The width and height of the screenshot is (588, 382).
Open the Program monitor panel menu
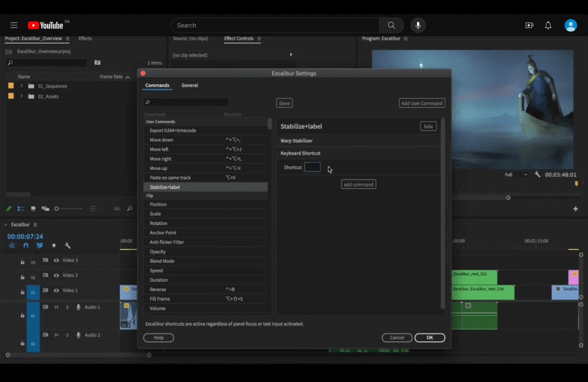tap(405, 39)
